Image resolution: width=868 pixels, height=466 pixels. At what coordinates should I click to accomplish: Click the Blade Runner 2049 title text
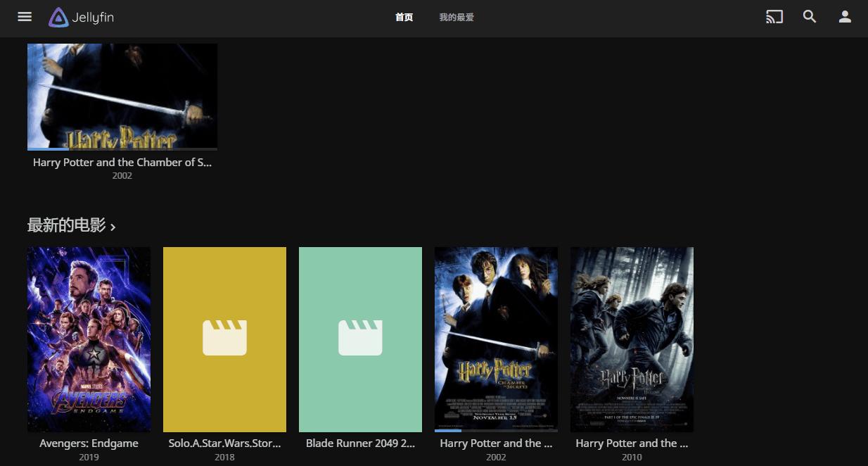[360, 443]
